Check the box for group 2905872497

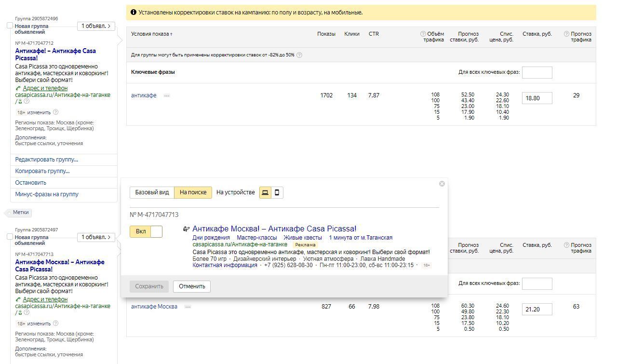[10, 237]
